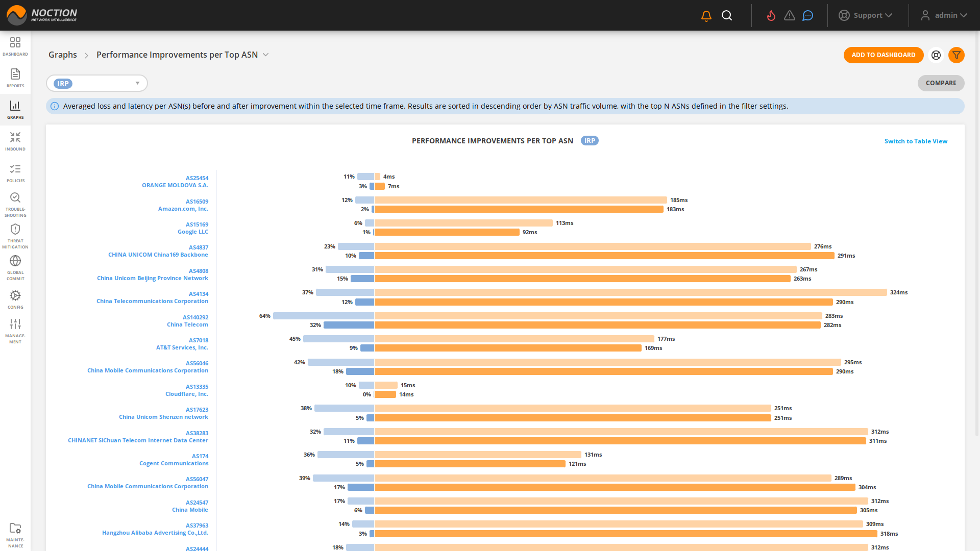980x551 pixels.
Task: Select the Policies icon in sidebar
Action: 15,170
